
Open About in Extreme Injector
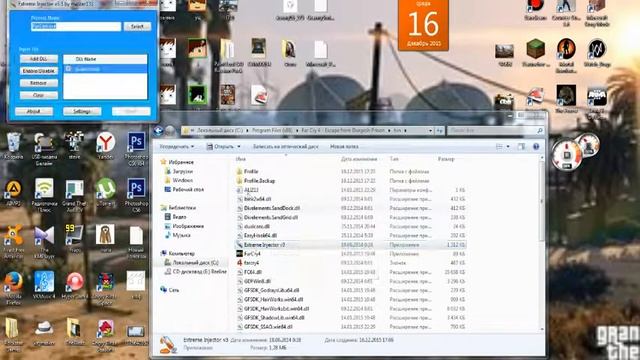click(34, 111)
